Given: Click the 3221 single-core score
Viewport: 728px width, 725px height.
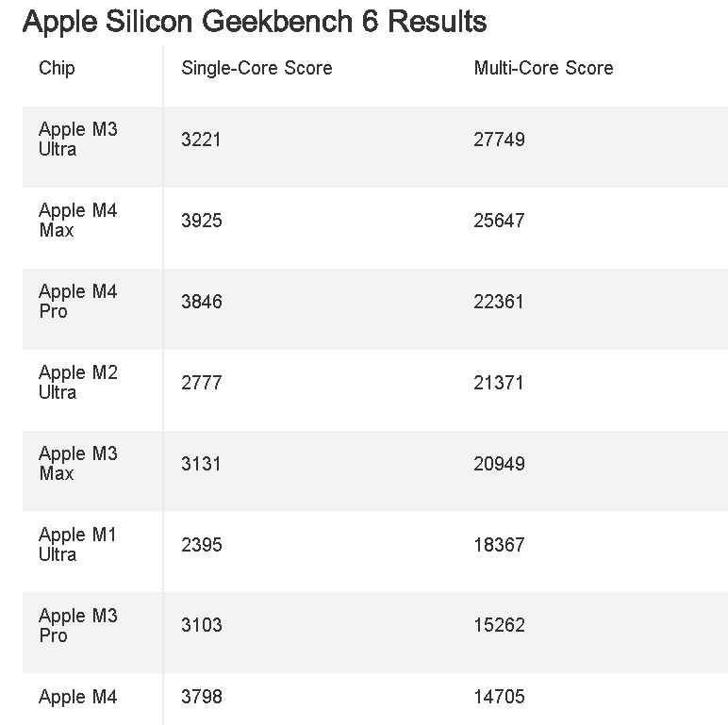Looking at the screenshot, I should click(x=201, y=140).
